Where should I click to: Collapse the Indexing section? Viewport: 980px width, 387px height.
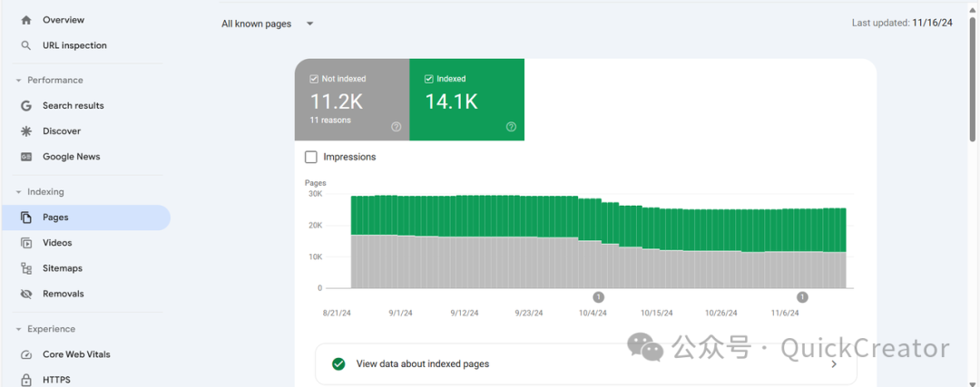click(18, 192)
